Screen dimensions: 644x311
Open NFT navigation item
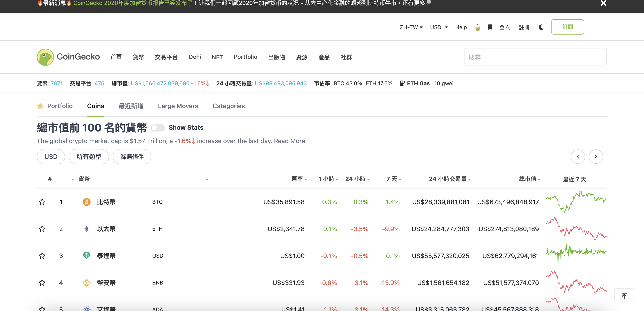(217, 57)
